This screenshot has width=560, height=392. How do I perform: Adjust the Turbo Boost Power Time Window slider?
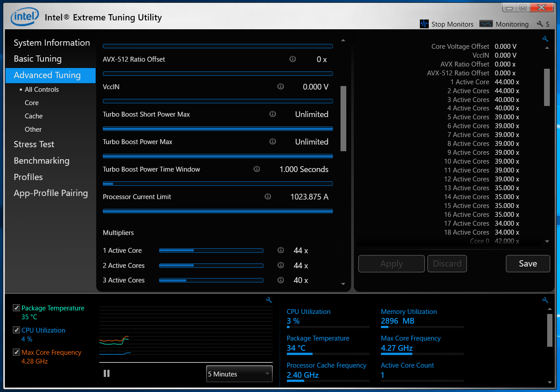click(218, 184)
